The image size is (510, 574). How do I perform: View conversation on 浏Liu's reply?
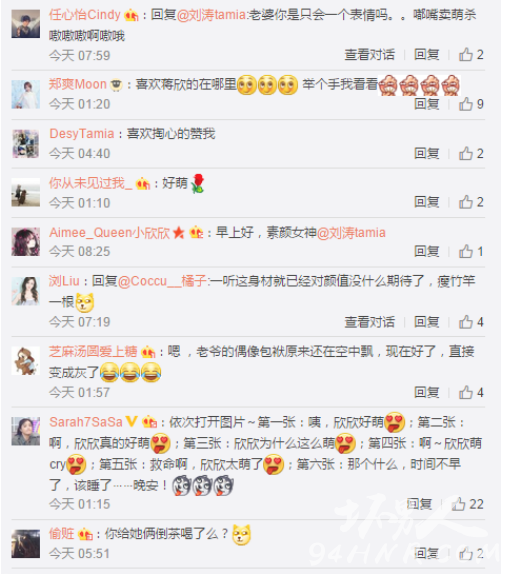369,322
